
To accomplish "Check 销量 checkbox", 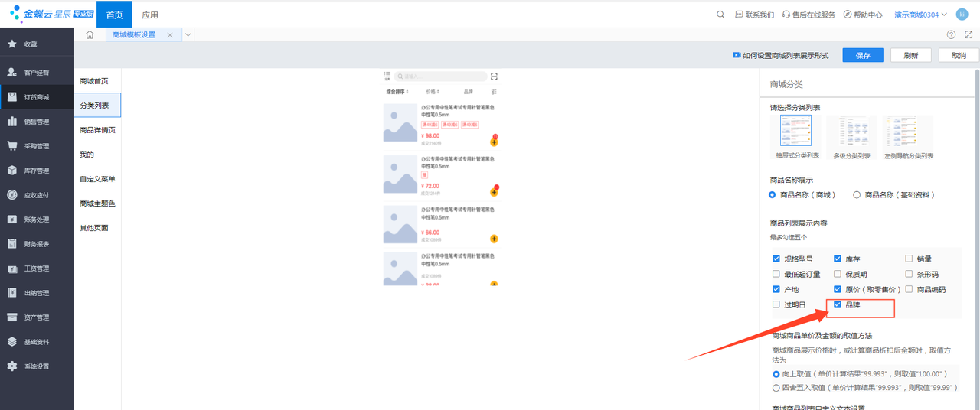I will pyautogui.click(x=910, y=259).
